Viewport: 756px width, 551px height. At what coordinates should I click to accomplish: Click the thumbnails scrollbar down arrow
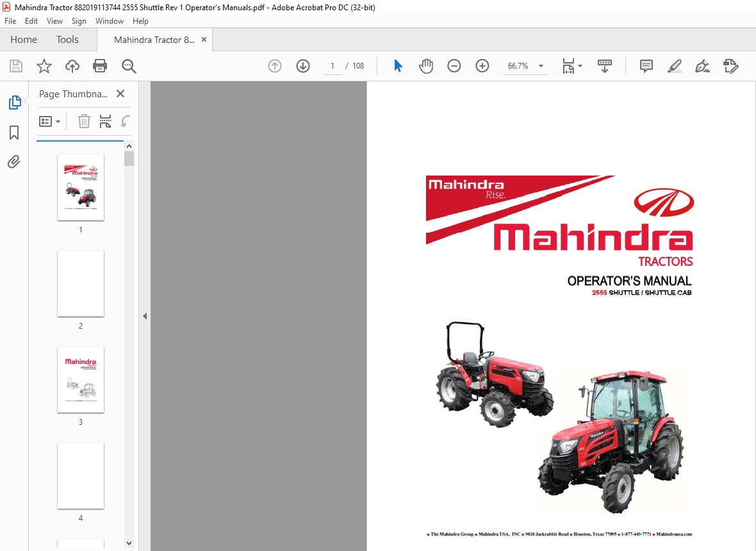click(129, 543)
